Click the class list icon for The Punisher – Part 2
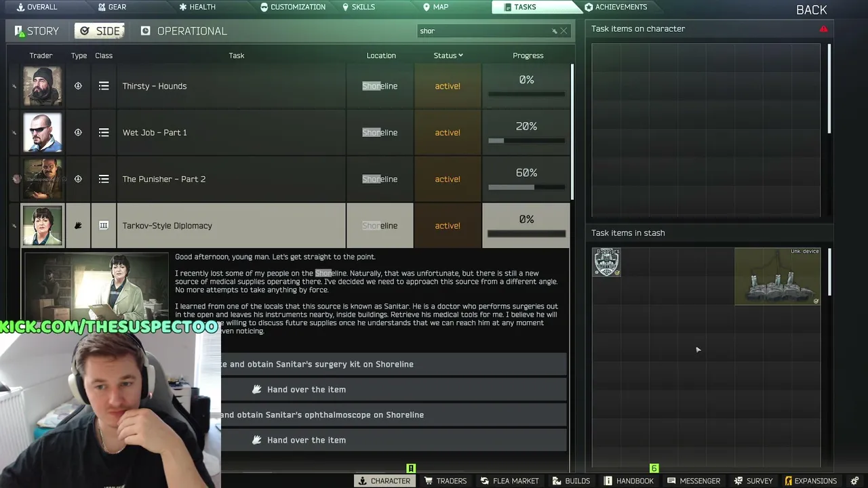 104,179
